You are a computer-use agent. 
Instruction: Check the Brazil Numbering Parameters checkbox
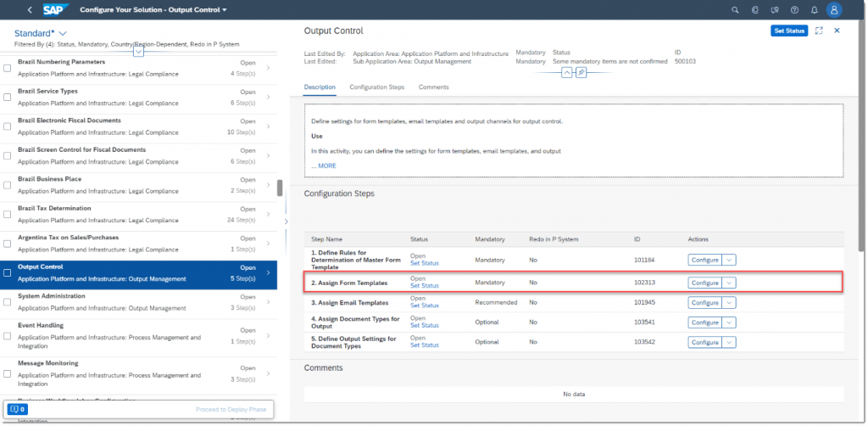(7, 68)
